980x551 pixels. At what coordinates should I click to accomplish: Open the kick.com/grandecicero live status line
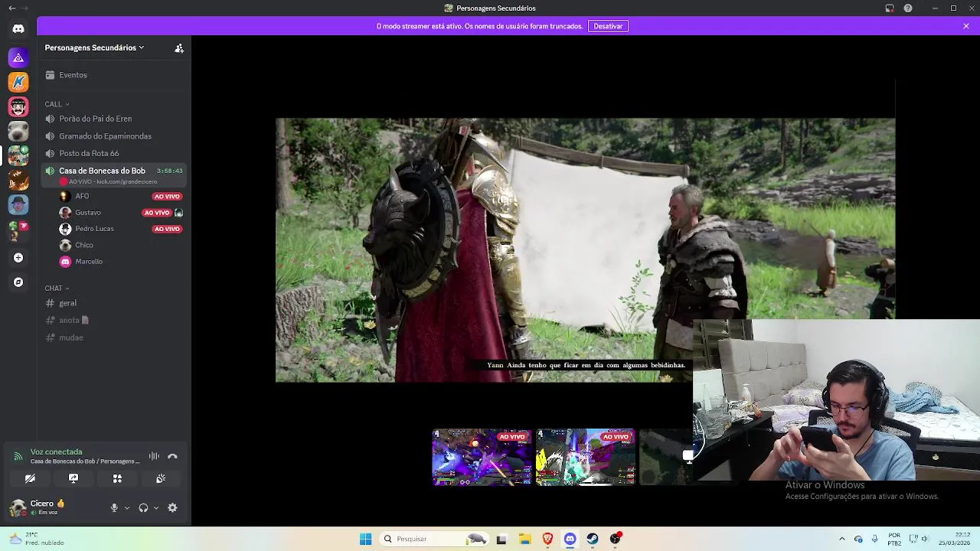[109, 182]
